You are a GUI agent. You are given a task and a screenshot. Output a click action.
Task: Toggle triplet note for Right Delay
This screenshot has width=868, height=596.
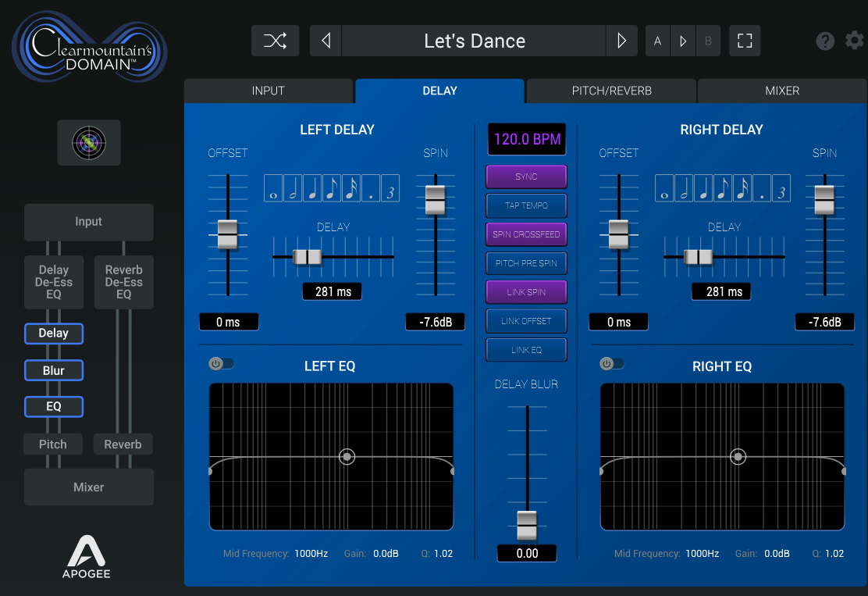pos(781,187)
